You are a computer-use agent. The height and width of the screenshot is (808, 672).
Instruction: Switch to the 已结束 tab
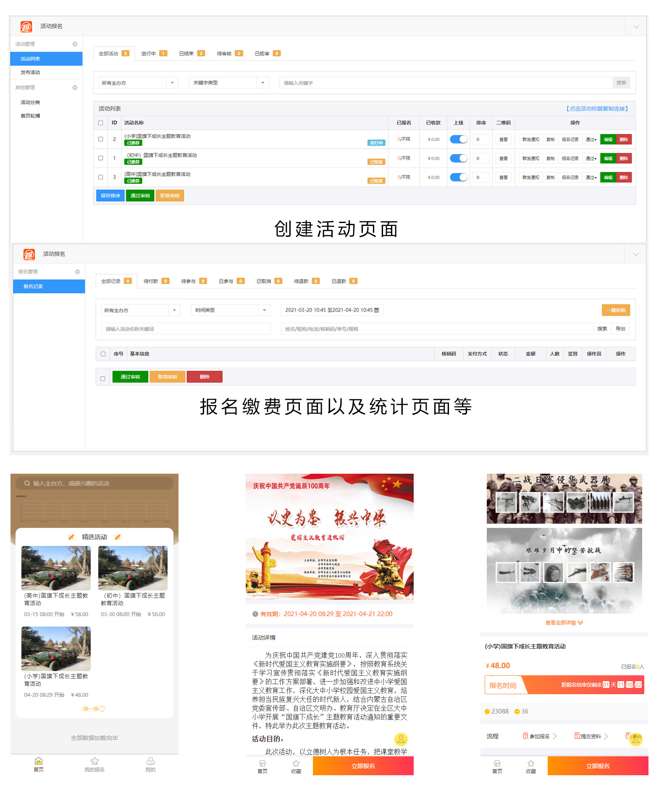pyautogui.click(x=191, y=54)
